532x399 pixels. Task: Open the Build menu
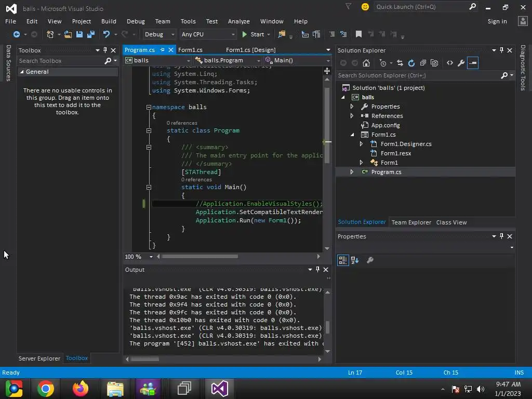[x=109, y=21]
